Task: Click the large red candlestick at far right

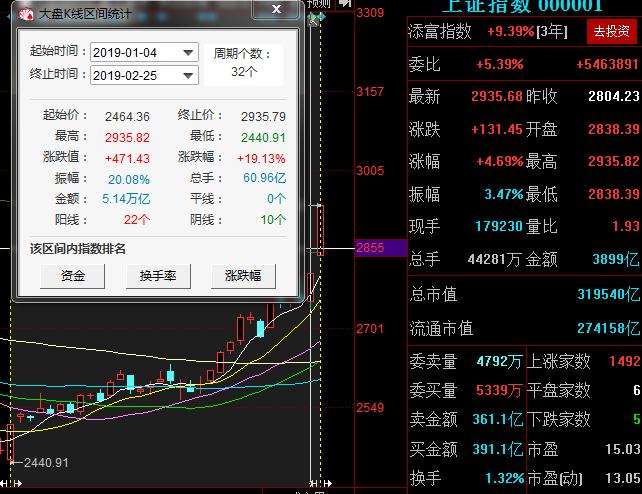Action: pyautogui.click(x=322, y=230)
